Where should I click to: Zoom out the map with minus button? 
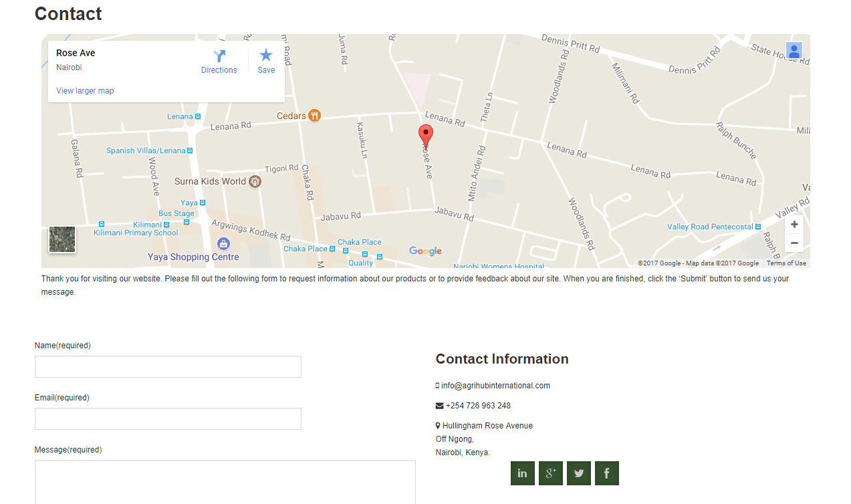click(794, 243)
